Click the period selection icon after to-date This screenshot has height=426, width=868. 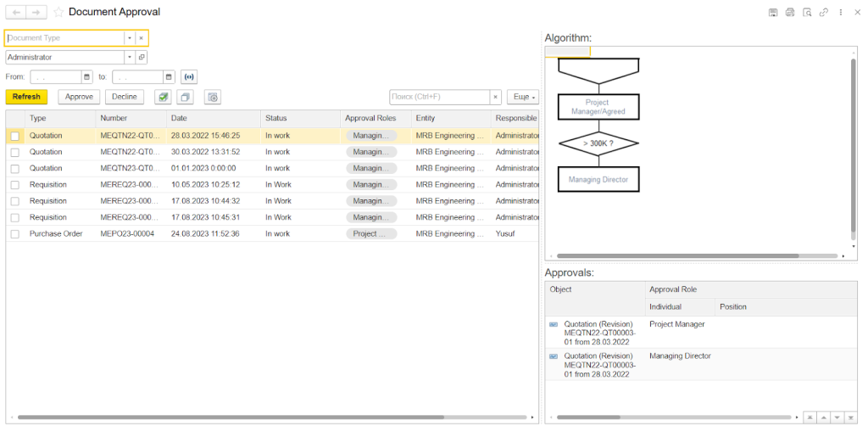pyautogui.click(x=189, y=76)
